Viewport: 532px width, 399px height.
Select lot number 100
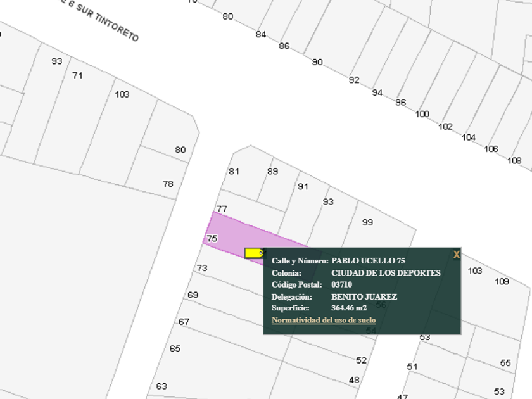click(x=422, y=114)
